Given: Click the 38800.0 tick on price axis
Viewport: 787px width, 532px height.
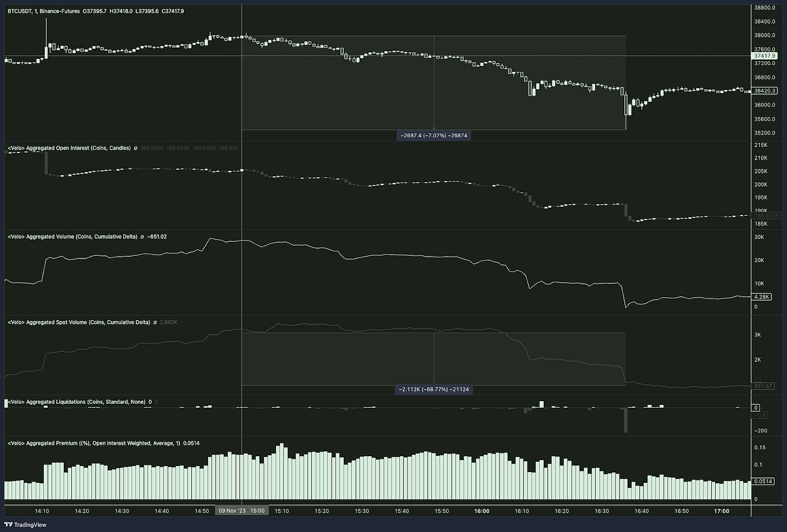Looking at the screenshot, I should (765, 8).
